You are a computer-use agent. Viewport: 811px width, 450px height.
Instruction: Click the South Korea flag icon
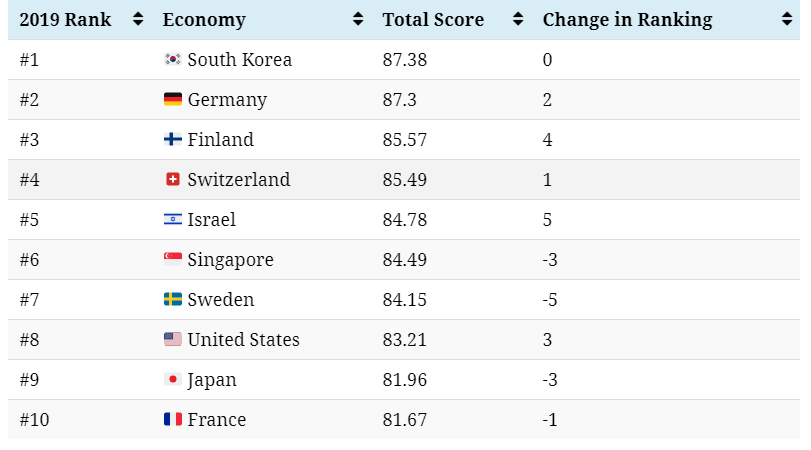[172, 60]
